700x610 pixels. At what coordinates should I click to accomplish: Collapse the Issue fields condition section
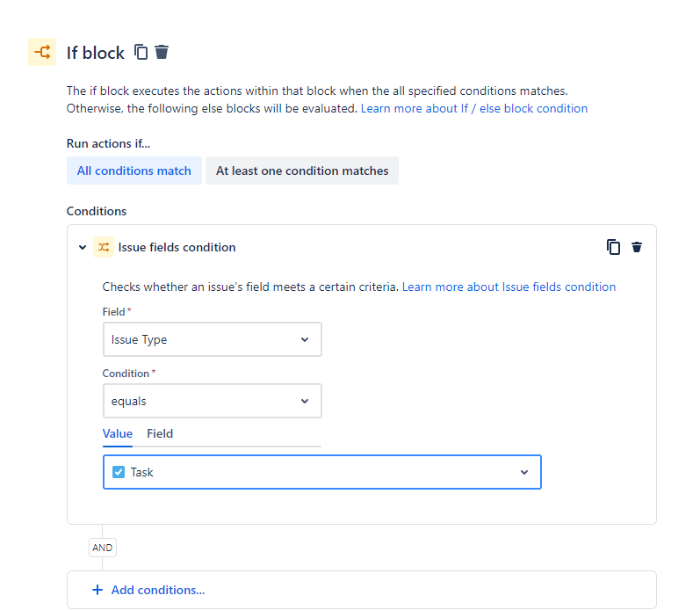[x=83, y=247]
